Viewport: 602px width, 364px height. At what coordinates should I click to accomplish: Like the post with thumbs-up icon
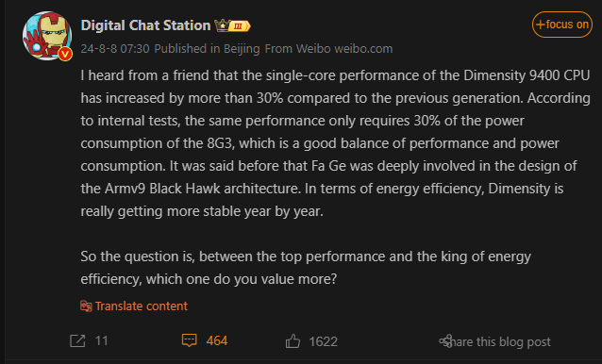(x=293, y=340)
